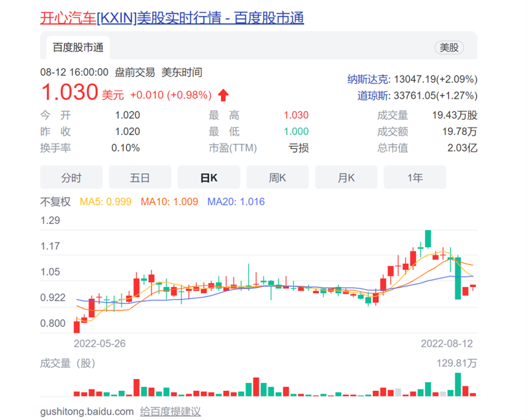Image resolution: width=527 pixels, height=420 pixels.
Task: Click the MA10: 1.009 legend label
Action: [169, 201]
